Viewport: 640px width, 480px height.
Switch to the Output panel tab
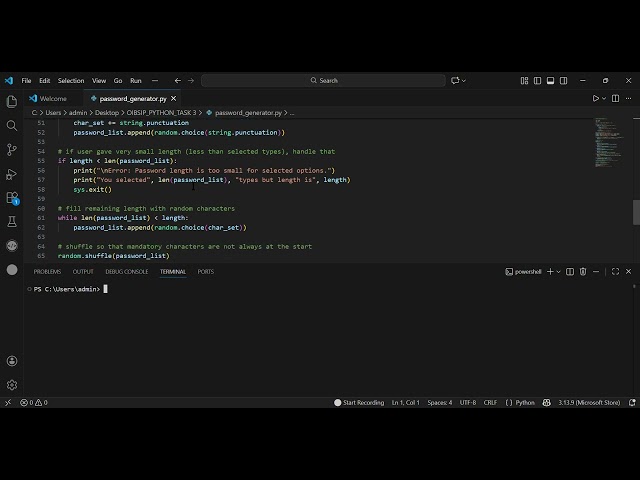pyautogui.click(x=83, y=271)
